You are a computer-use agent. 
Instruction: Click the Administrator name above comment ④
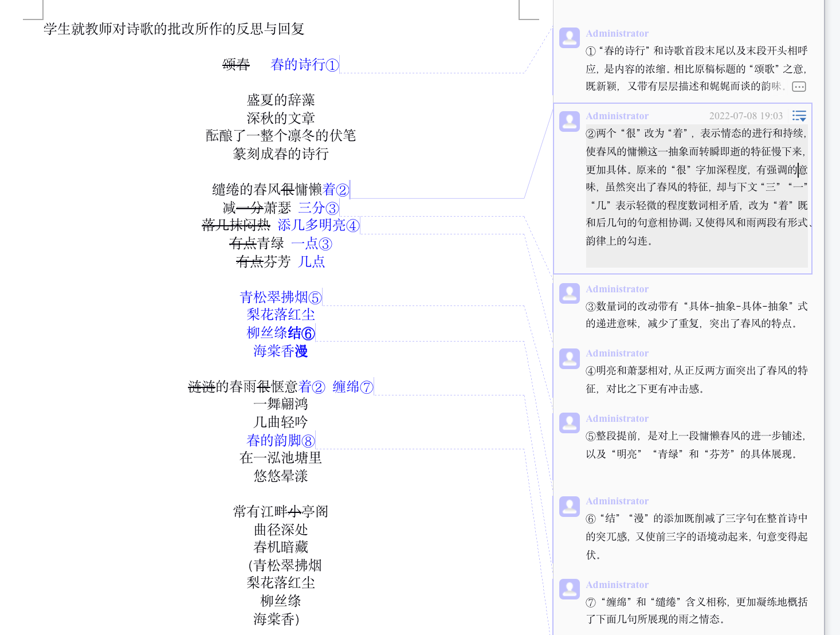[x=617, y=353]
